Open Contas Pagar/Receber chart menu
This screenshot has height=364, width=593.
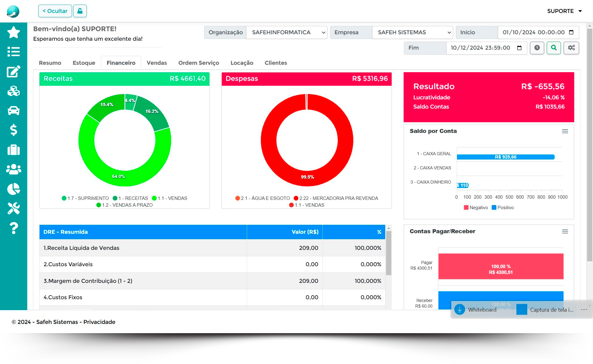(565, 231)
